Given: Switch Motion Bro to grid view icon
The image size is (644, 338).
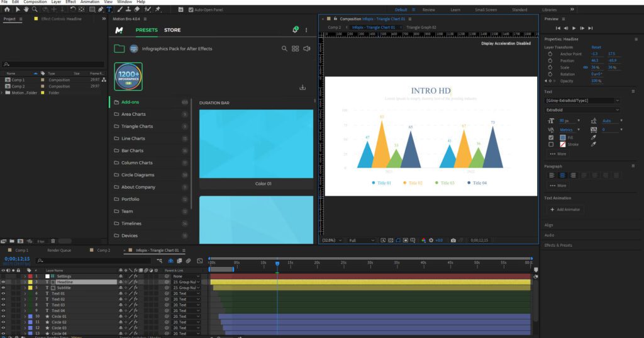Looking at the screenshot, I should click(x=295, y=48).
